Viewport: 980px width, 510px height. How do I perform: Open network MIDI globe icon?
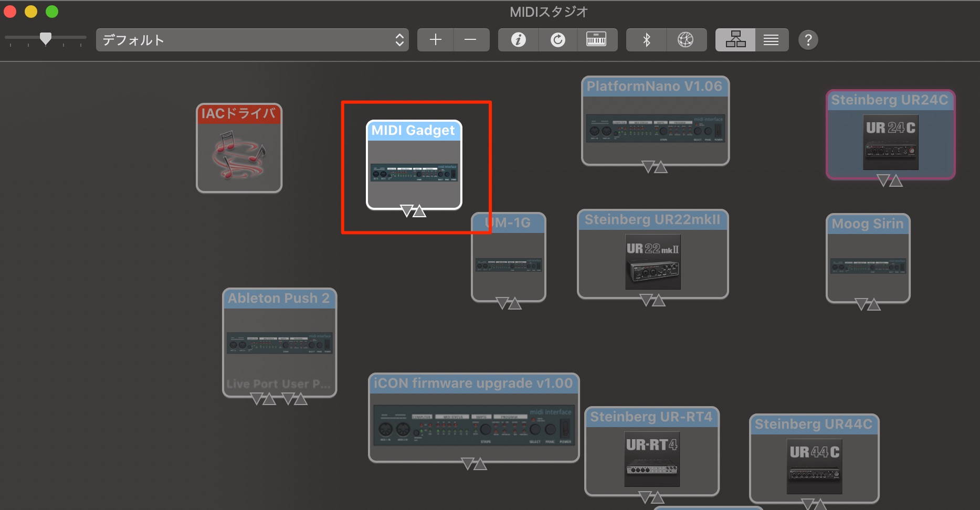pyautogui.click(x=686, y=40)
